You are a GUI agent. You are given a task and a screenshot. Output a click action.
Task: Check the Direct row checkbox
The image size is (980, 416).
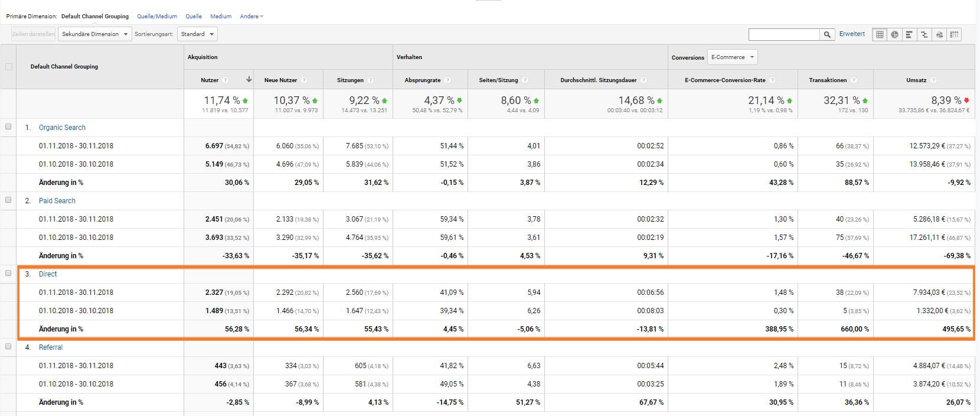(x=8, y=273)
